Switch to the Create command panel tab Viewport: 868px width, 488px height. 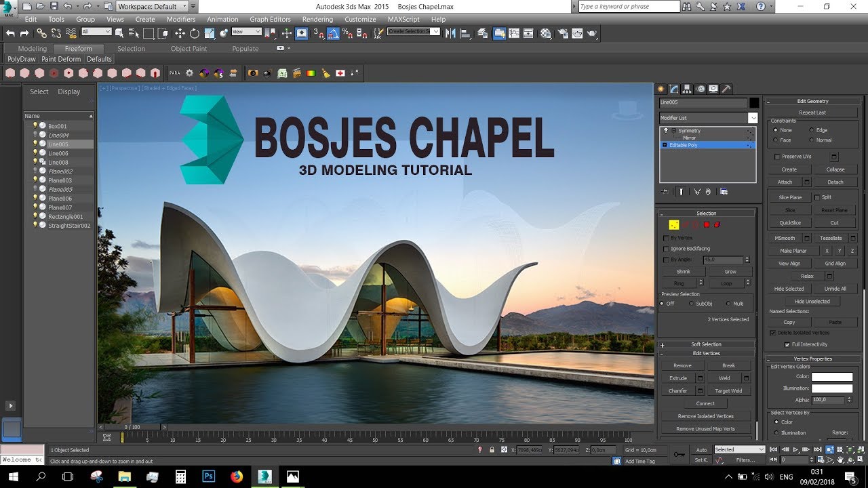661,89
